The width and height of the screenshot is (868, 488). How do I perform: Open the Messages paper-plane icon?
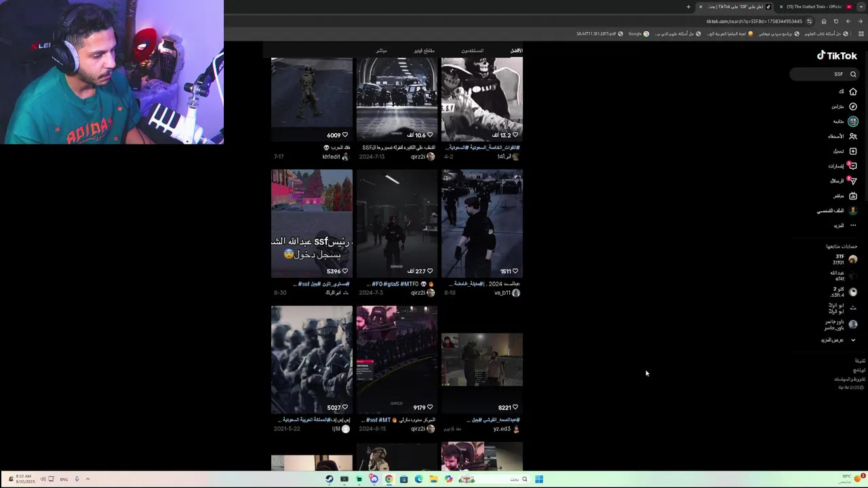tap(853, 181)
